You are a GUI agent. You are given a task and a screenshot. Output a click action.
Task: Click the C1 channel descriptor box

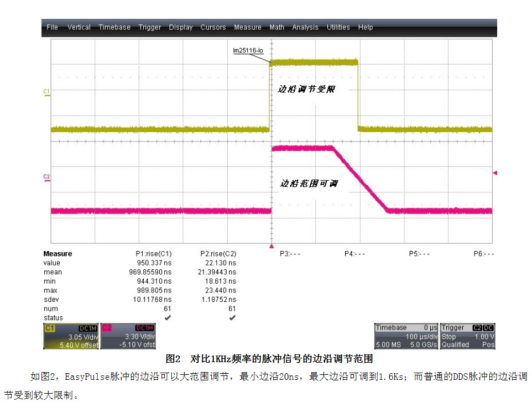coord(71,336)
